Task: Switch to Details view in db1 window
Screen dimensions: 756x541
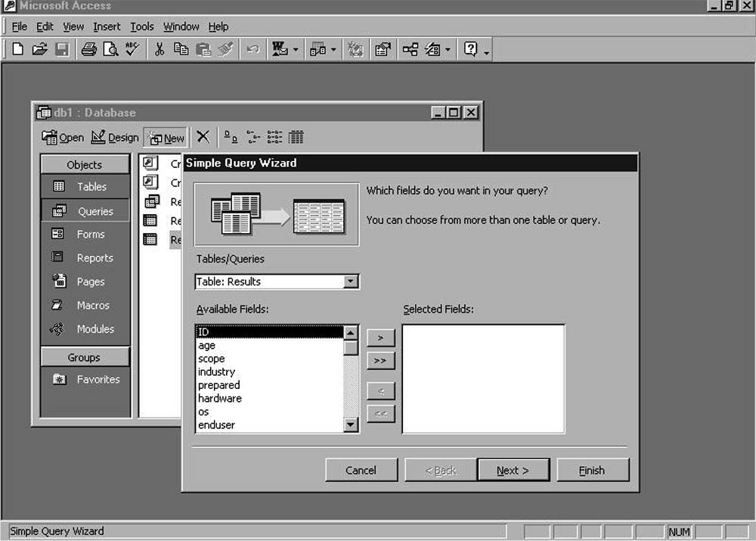Action: 296,138
